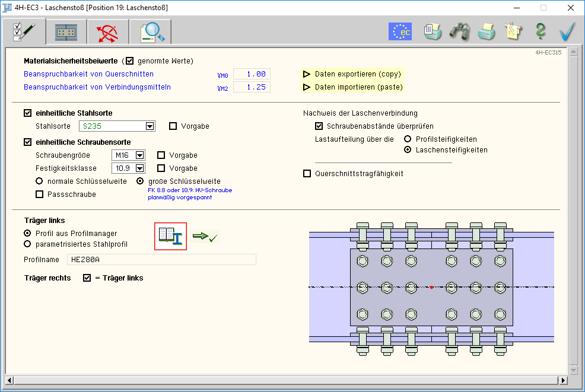Open the print document icon
Image resolution: width=585 pixels, height=392 pixels.
[433, 31]
